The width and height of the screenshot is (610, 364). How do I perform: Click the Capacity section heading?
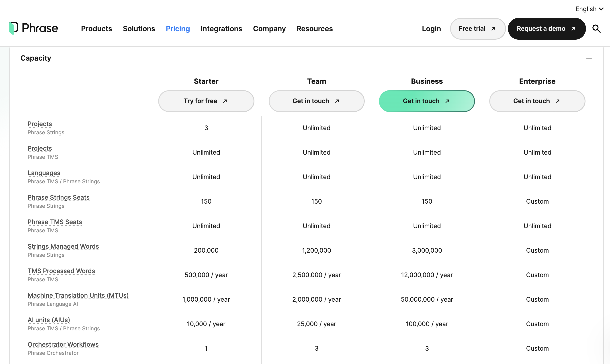tap(36, 58)
